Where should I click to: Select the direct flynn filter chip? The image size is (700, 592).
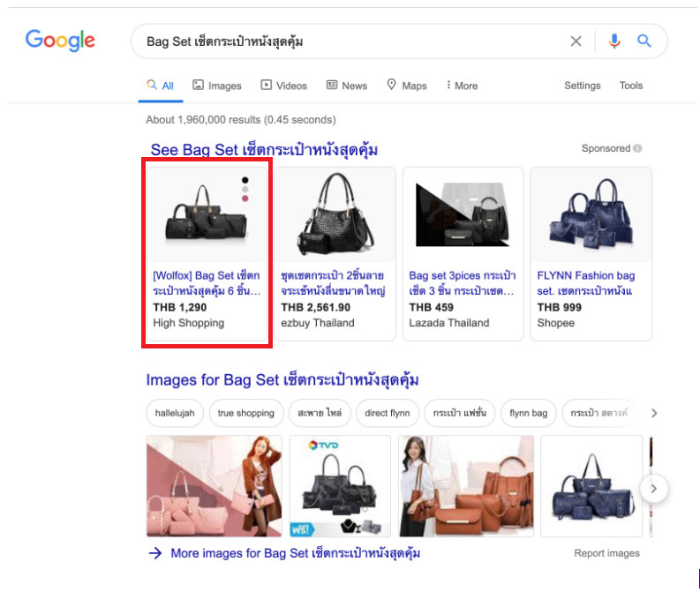tap(387, 413)
